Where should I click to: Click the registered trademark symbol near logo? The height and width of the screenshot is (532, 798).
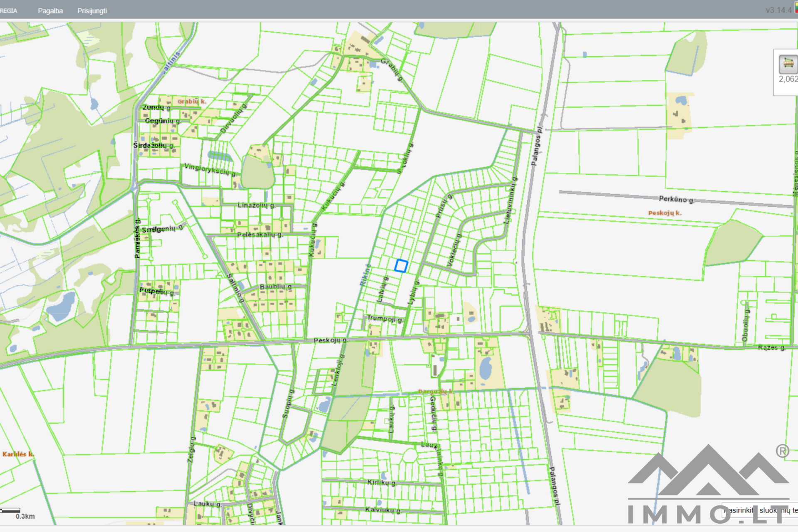click(782, 451)
